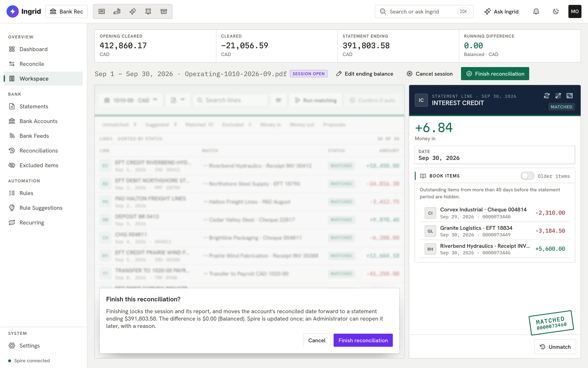The width and height of the screenshot is (588, 368).
Task: Click Cancel session
Action: click(430, 74)
